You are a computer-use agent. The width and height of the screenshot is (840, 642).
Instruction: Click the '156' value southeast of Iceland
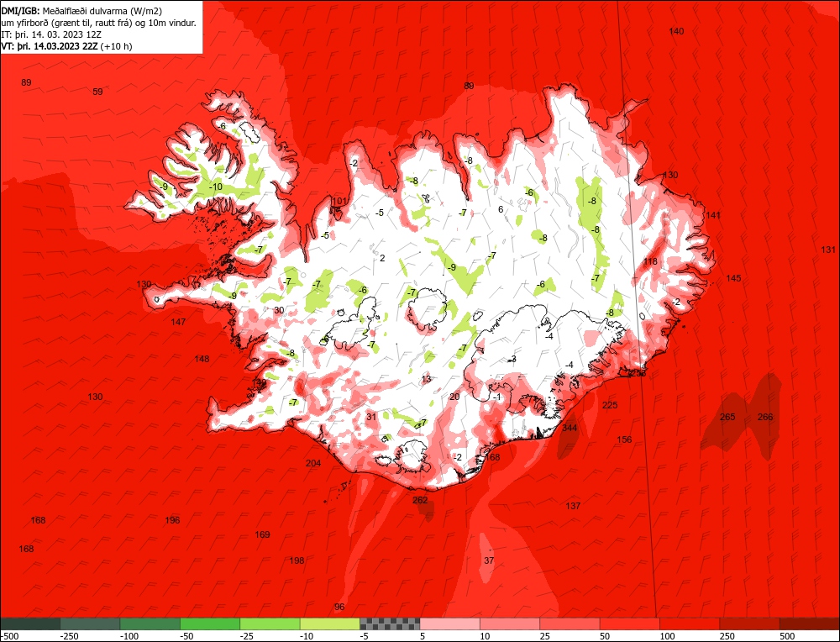[x=624, y=440]
